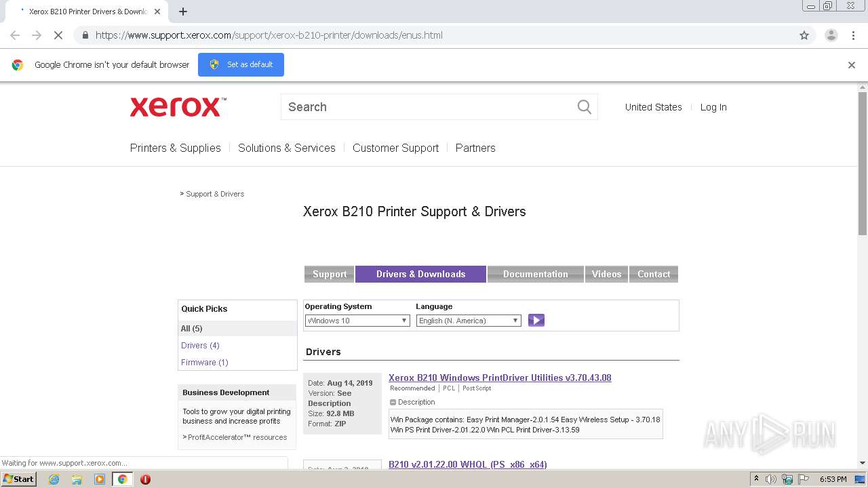868x488 pixels.
Task: Click the volume speaker tray icon
Action: (x=771, y=479)
